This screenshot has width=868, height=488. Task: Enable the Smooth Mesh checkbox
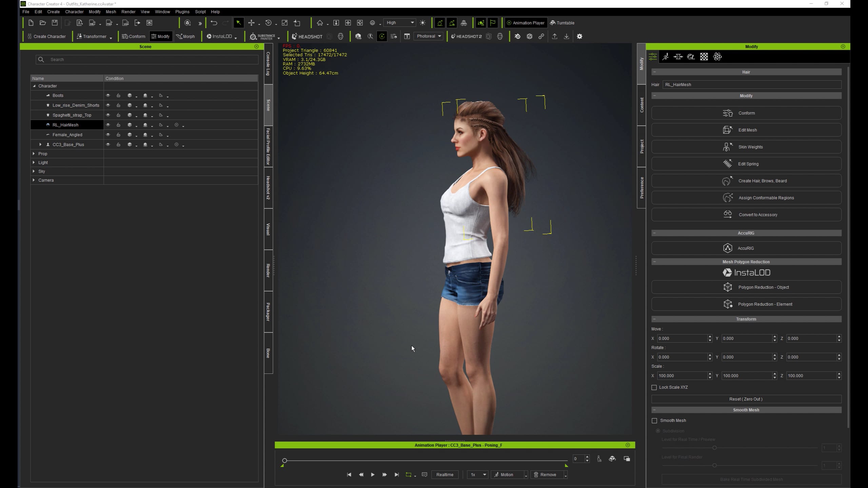(654, 421)
